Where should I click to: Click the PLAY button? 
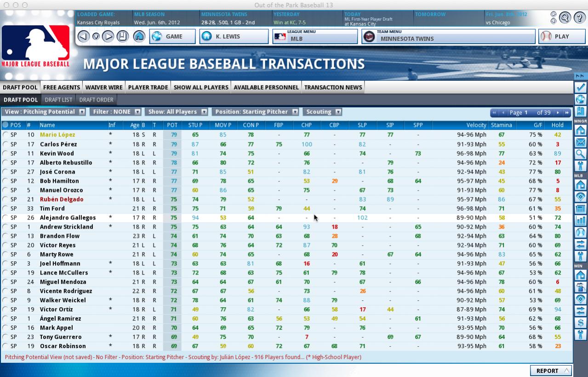[561, 36]
